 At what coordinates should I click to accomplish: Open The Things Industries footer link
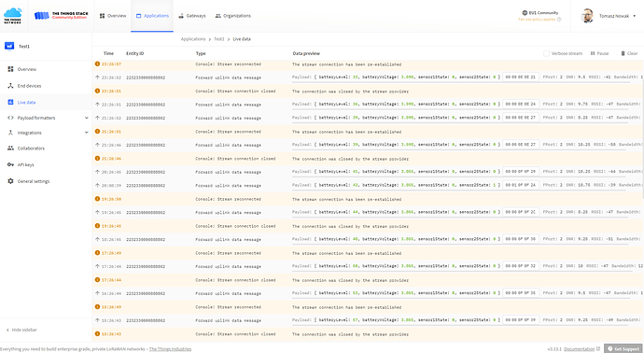tap(170, 349)
